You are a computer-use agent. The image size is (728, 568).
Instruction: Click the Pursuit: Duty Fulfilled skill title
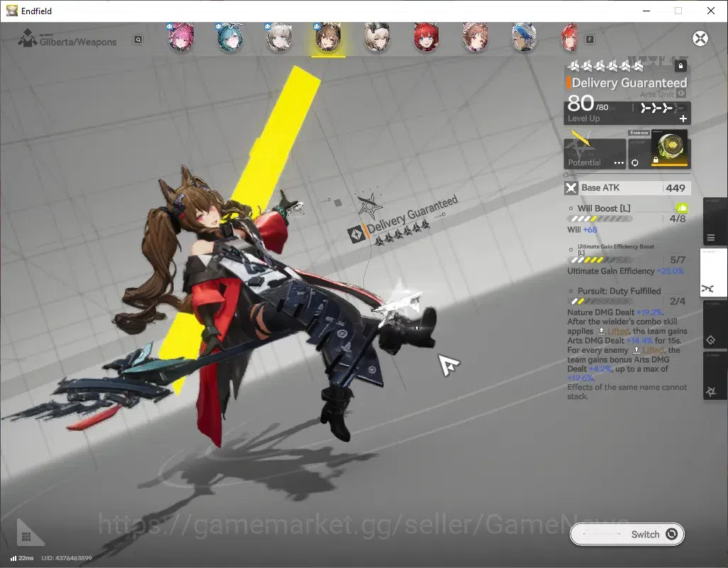(x=619, y=291)
